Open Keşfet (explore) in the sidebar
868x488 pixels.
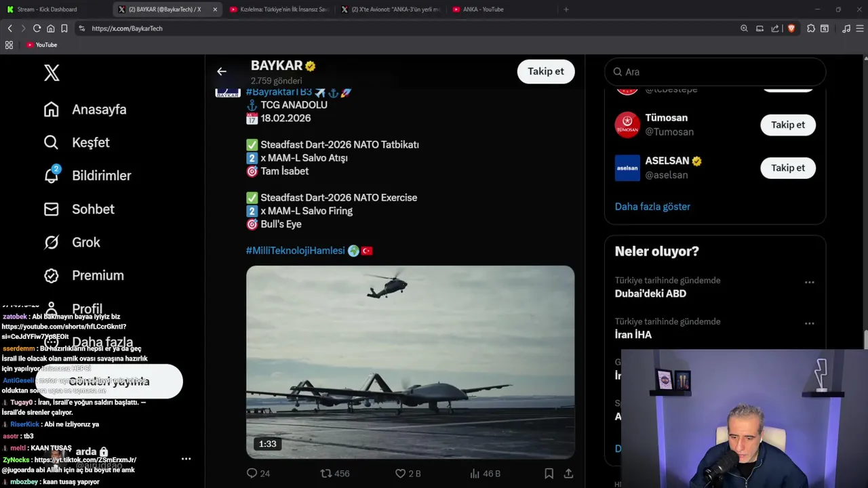[77, 142]
